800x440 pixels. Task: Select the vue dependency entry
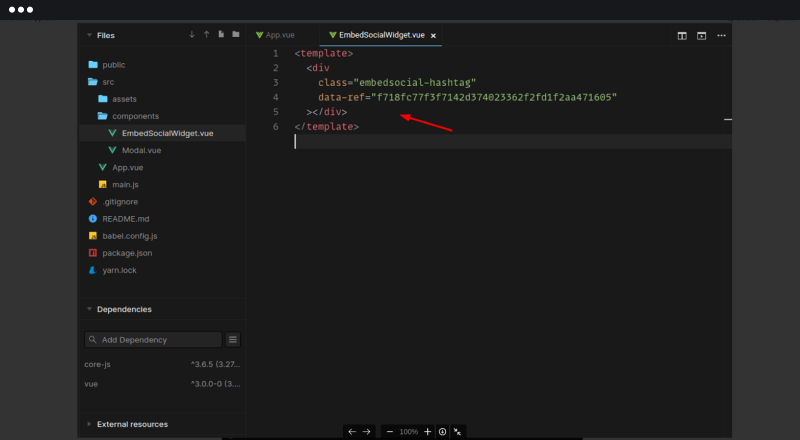(x=91, y=384)
